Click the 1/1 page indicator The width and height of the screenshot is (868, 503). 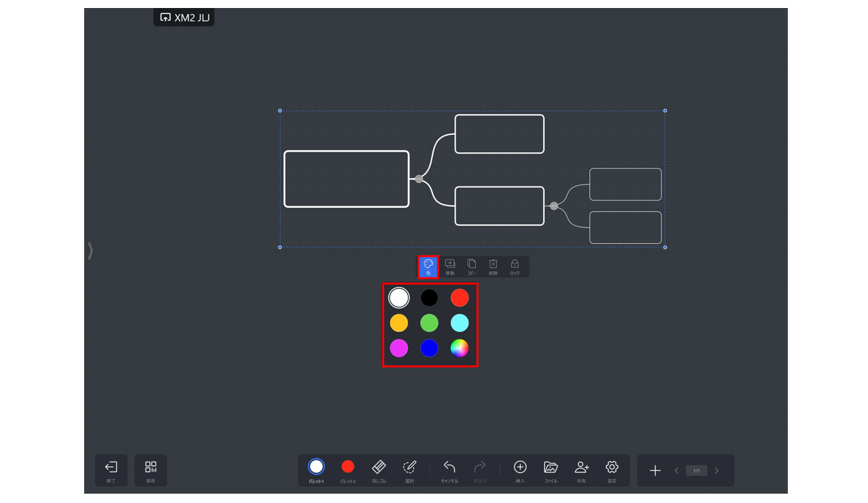click(x=696, y=471)
